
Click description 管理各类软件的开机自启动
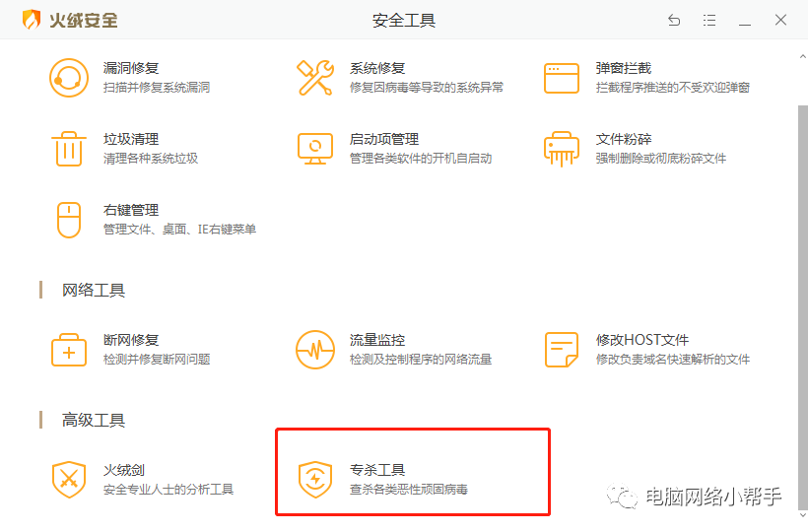[421, 159]
